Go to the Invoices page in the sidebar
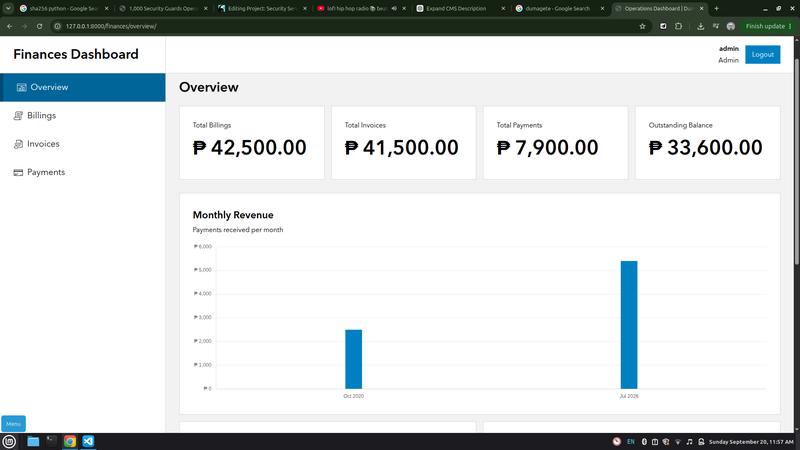The height and width of the screenshot is (450, 800). pyautogui.click(x=83, y=144)
